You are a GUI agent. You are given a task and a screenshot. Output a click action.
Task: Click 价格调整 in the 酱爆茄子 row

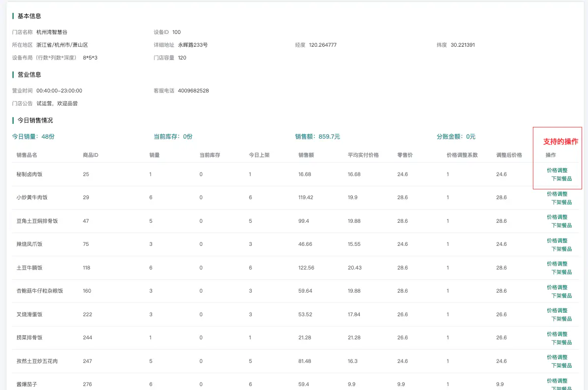pos(557,381)
